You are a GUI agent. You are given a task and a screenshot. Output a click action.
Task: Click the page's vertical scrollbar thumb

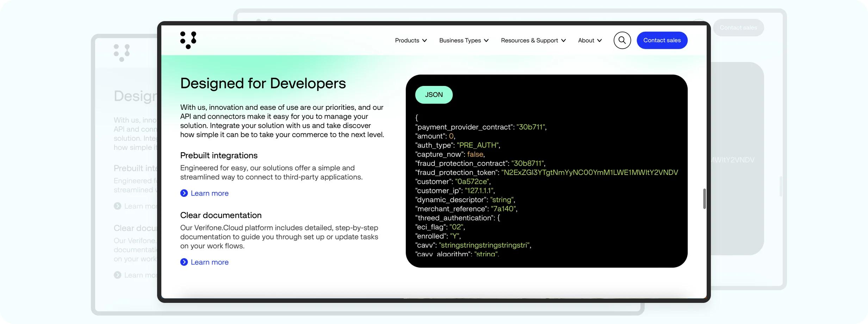[704, 199]
